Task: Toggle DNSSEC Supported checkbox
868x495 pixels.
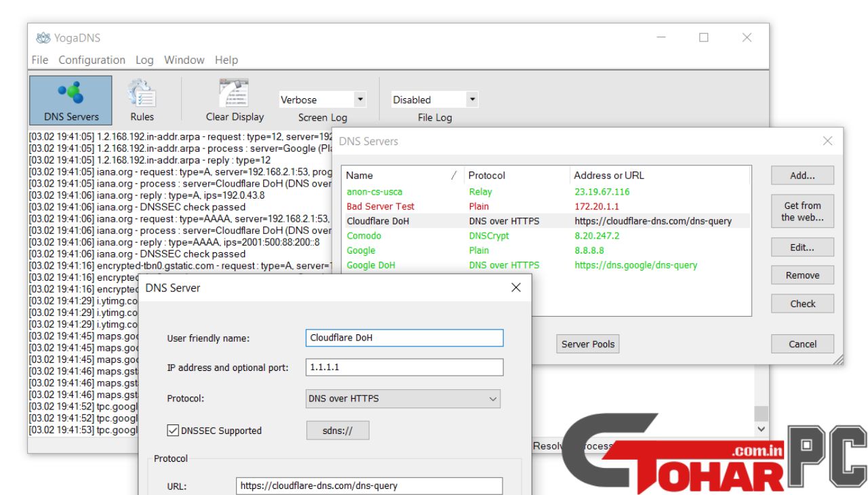Action: pyautogui.click(x=174, y=431)
